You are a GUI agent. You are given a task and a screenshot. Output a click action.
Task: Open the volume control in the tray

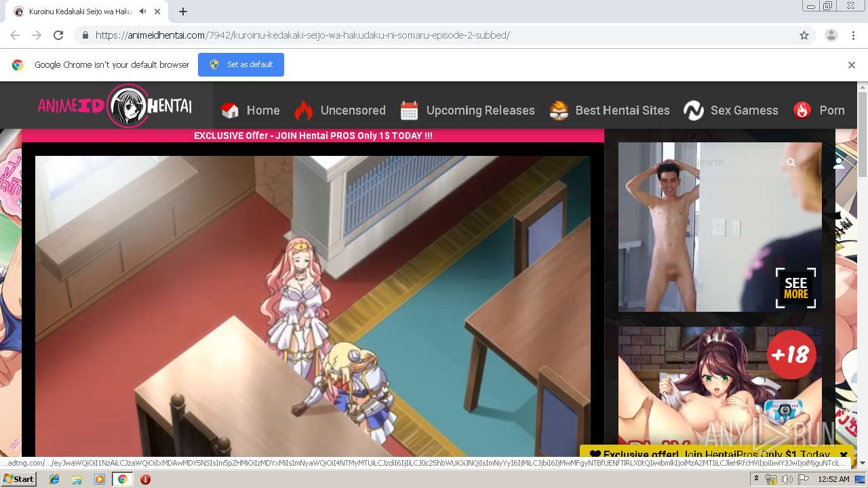click(787, 479)
